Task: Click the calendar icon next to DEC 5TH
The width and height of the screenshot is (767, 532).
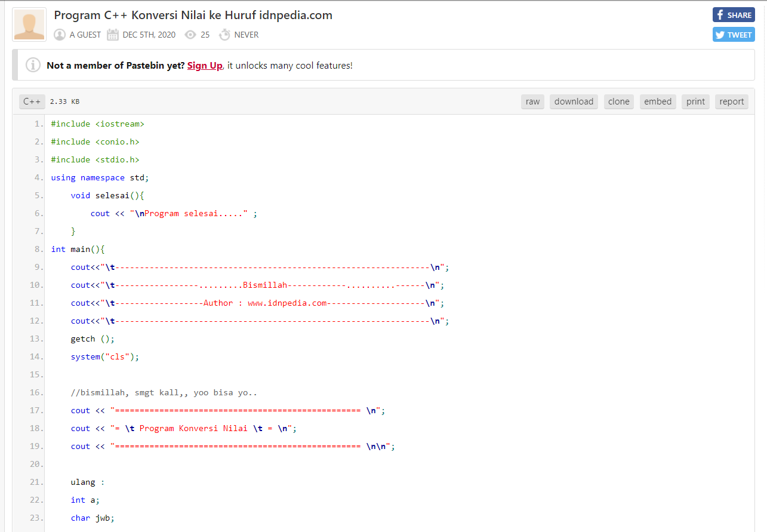Action: 112,35
